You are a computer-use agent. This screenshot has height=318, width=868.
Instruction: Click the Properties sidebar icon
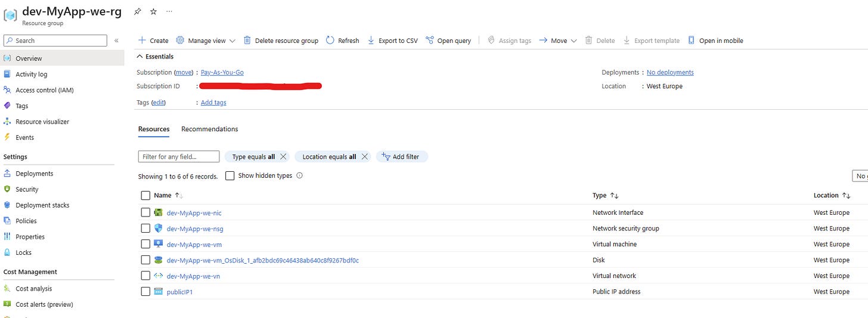tap(7, 237)
